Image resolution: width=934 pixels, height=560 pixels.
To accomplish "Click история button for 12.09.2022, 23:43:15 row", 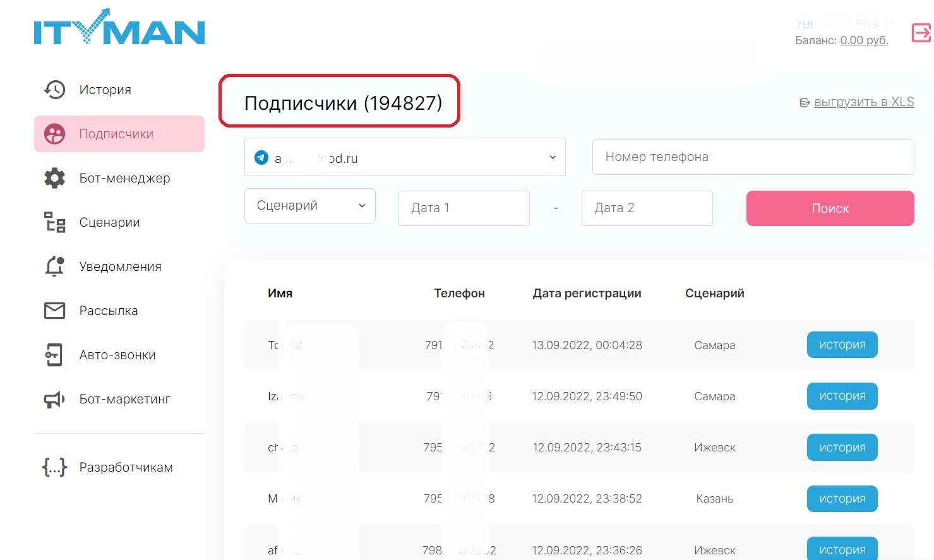I will pos(842,448).
